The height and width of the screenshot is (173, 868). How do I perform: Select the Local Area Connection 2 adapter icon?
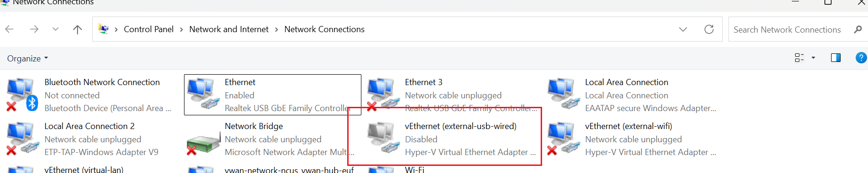(22, 138)
